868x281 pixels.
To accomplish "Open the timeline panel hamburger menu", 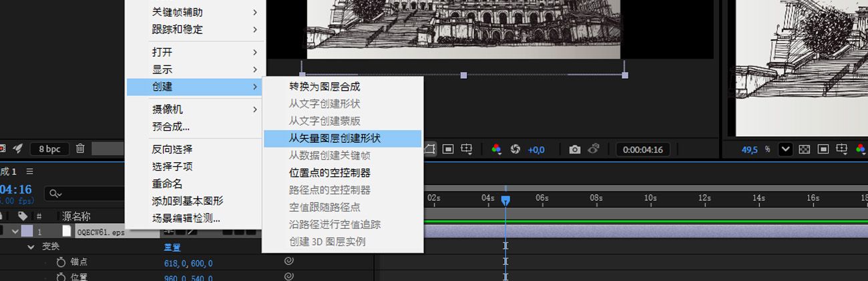I will [29, 172].
